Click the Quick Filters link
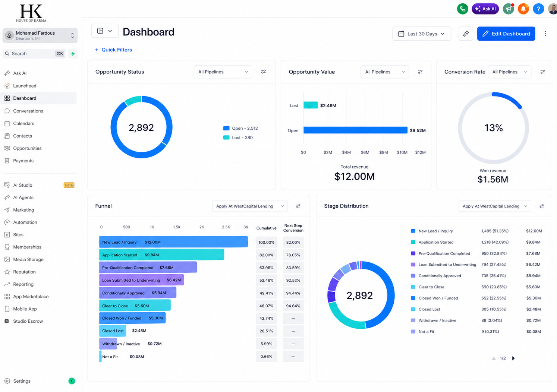This screenshot has width=557, height=392. pos(113,50)
